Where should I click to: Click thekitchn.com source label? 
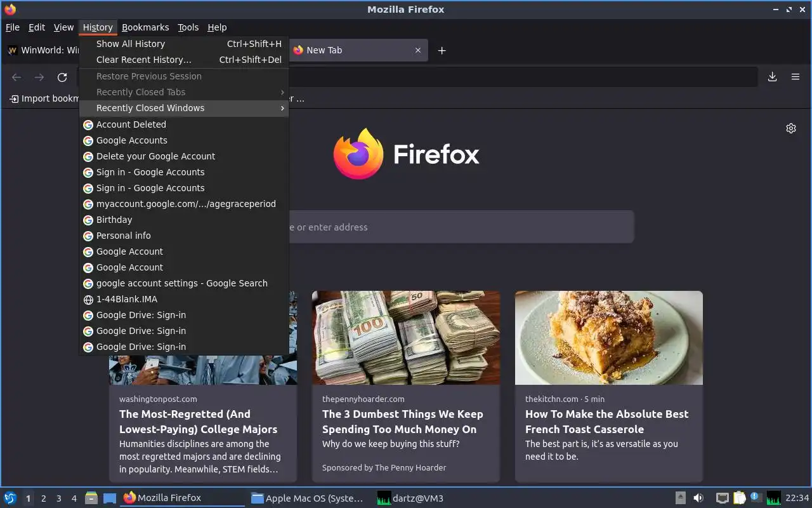551,399
